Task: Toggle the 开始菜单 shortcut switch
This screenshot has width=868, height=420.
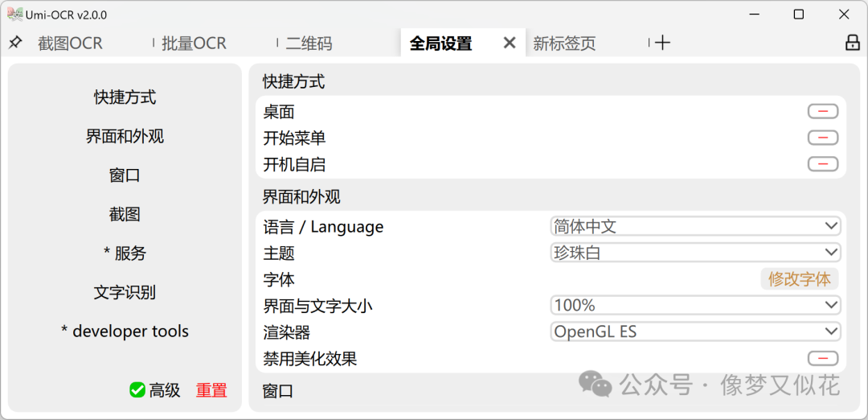Action: coord(822,138)
